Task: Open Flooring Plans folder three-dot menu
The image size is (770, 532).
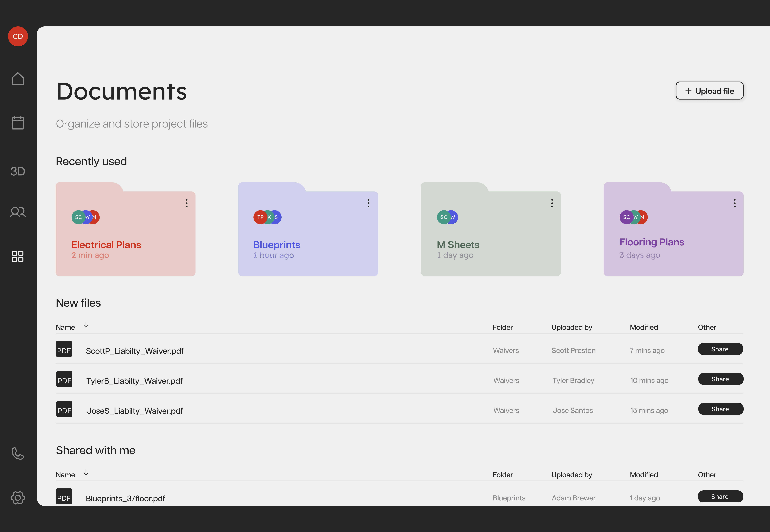Action: [x=735, y=203]
